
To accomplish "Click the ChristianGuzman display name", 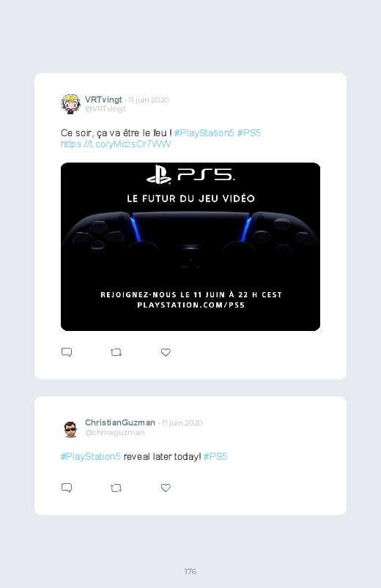I will click(119, 423).
